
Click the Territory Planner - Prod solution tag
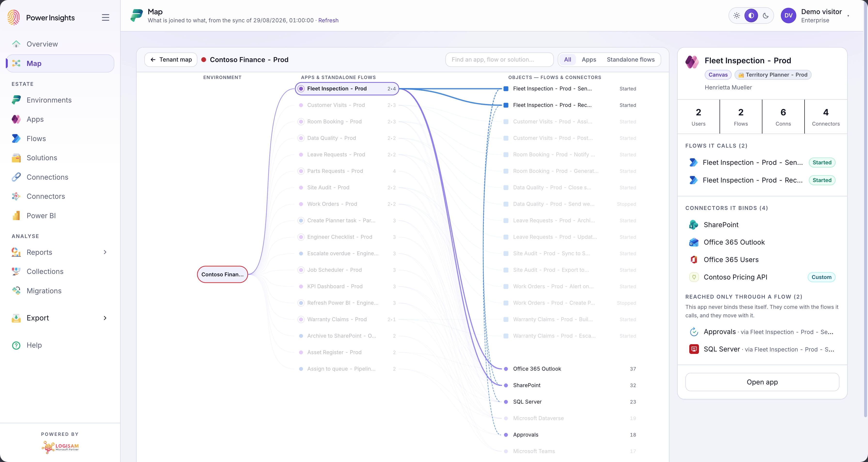pyautogui.click(x=773, y=75)
